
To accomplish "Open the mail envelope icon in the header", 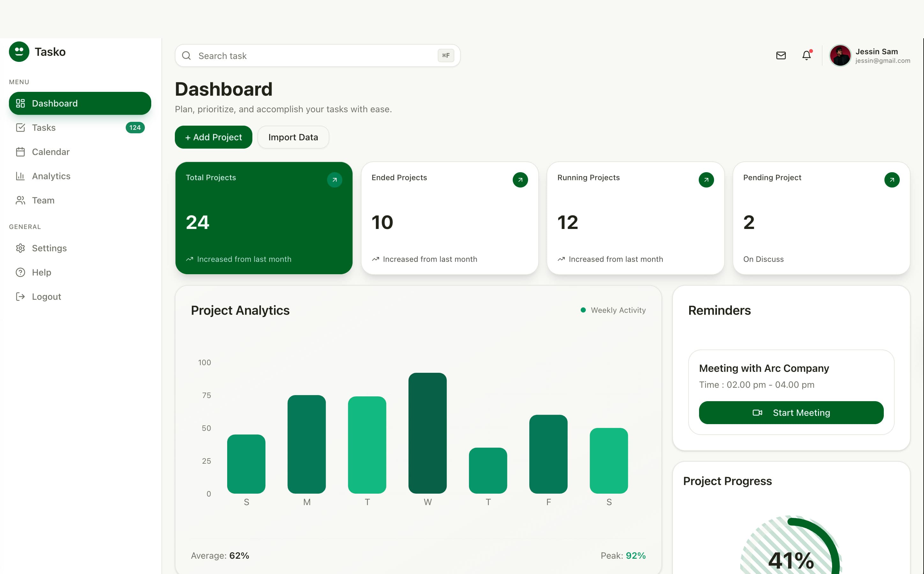I will tap(781, 55).
